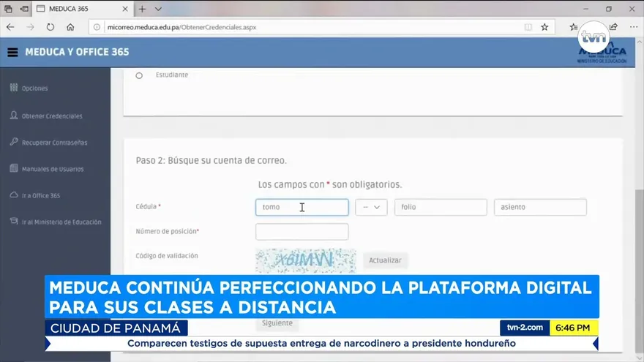Click the captcha validation code image

[306, 260]
